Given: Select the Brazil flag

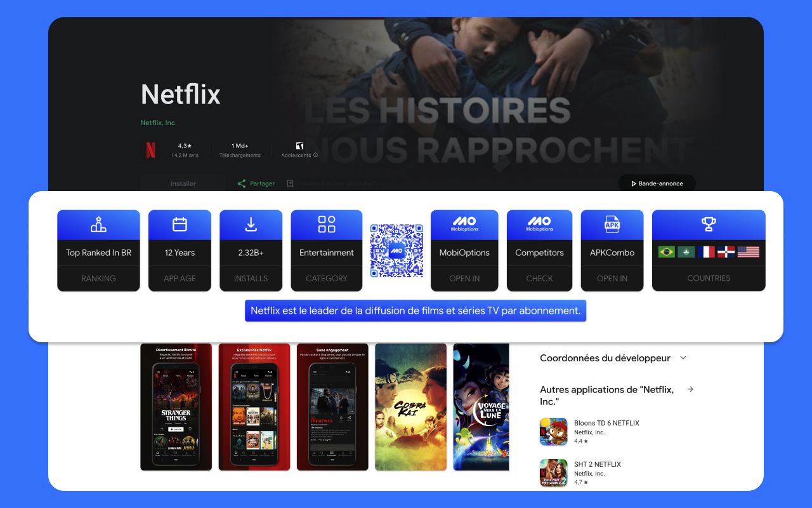Looking at the screenshot, I should 667,252.
